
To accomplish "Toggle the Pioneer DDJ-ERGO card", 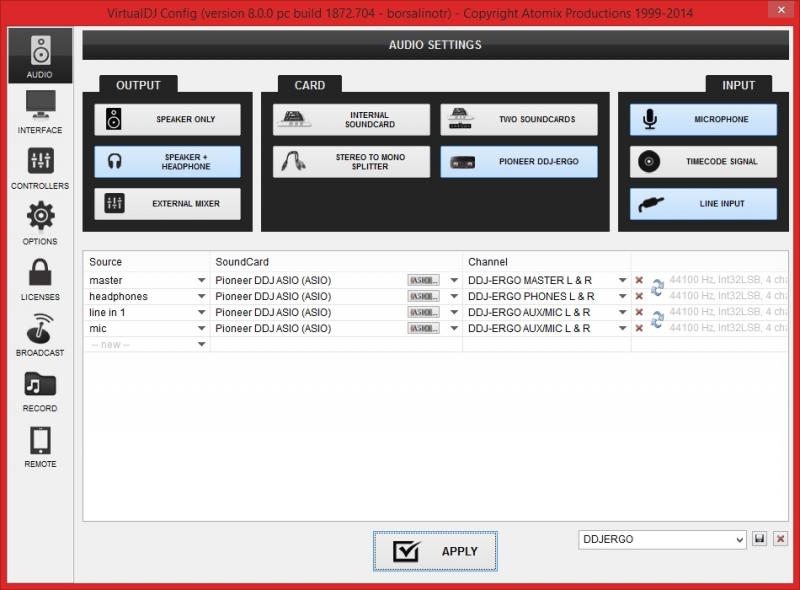I will click(519, 162).
